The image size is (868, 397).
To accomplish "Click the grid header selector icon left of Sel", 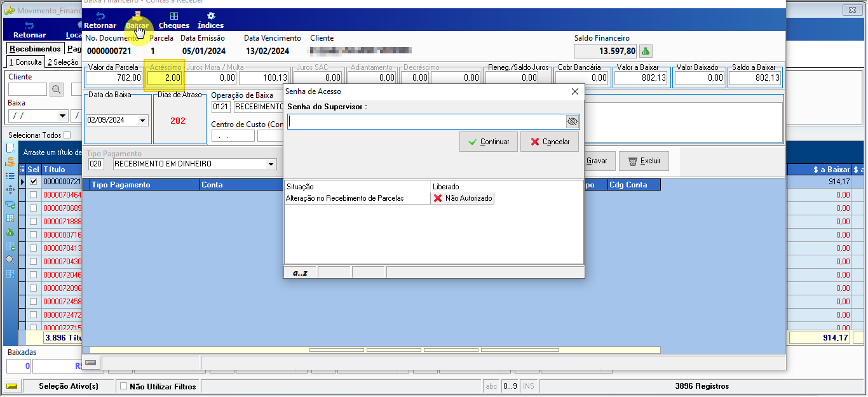I will point(22,170).
